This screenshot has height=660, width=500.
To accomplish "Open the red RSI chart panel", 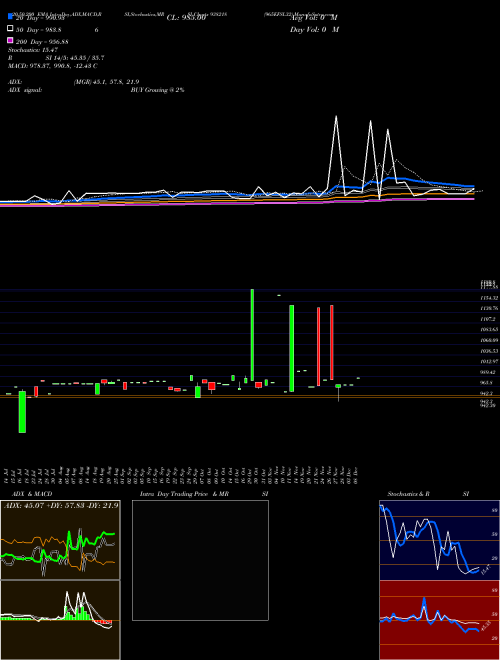I will click(440, 620).
